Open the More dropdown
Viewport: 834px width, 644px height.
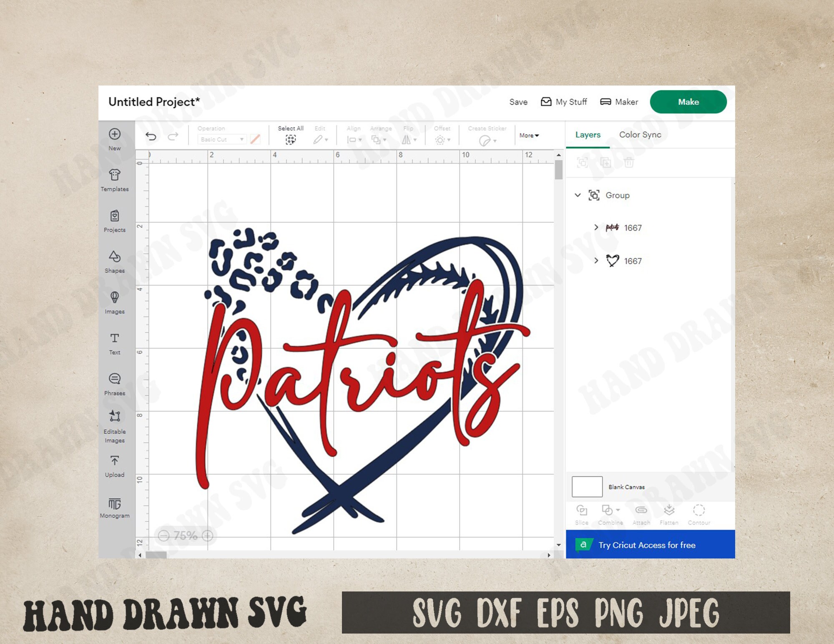point(528,136)
